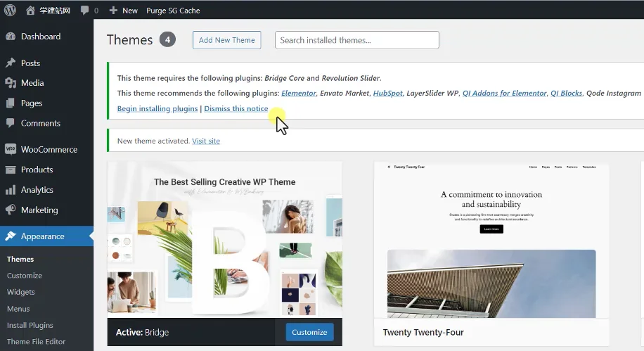The width and height of the screenshot is (644, 351).
Task: Click the Media library icon
Action: (11, 82)
